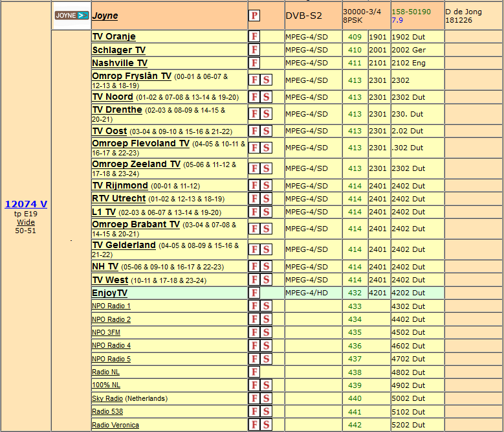504x432 pixels.
Task: Click the '158-50190' text in Joyne row
Action: coord(411,12)
